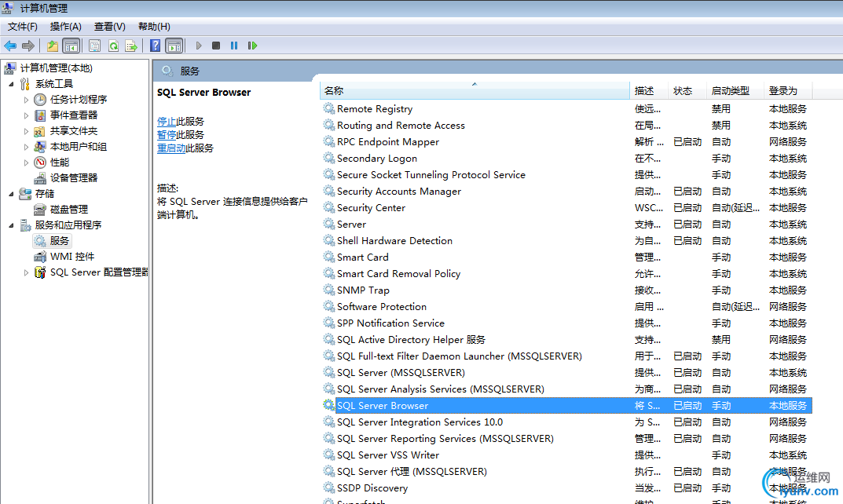Select 计算机管理(本地) root in the tree
Screen dimensions: 843x504
[x=56, y=68]
